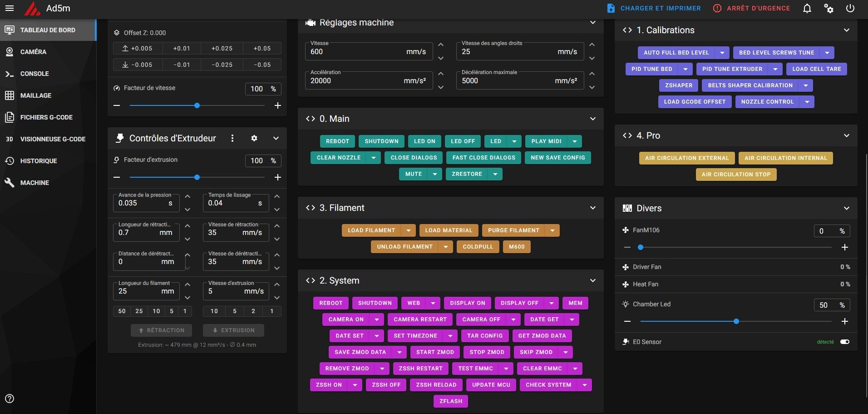This screenshot has width=868, height=414.
Task: Click the ZFLASH button
Action: click(451, 401)
